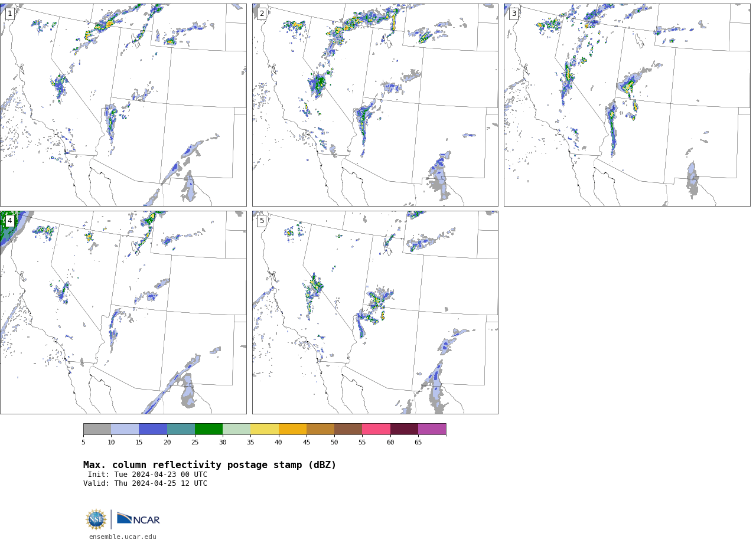Click the Valid: Thu 2024-04-25 12 UTC text
The width and height of the screenshot is (756, 543).
click(145, 483)
